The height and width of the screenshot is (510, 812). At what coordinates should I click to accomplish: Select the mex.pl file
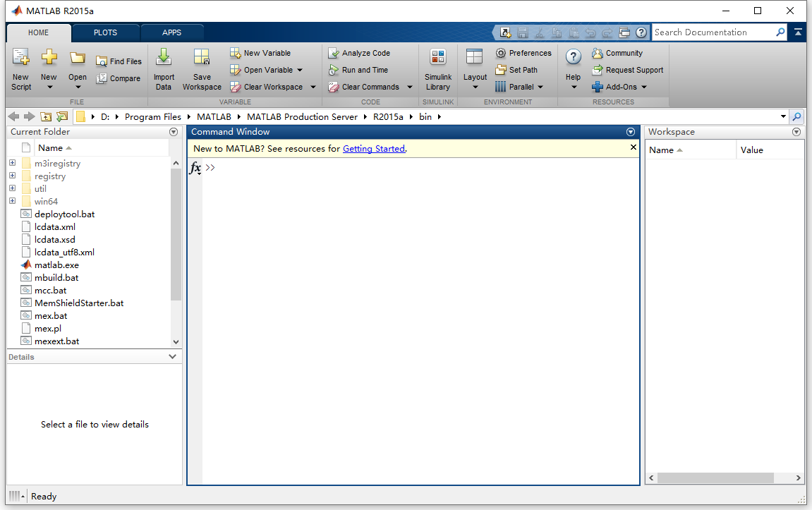48,328
